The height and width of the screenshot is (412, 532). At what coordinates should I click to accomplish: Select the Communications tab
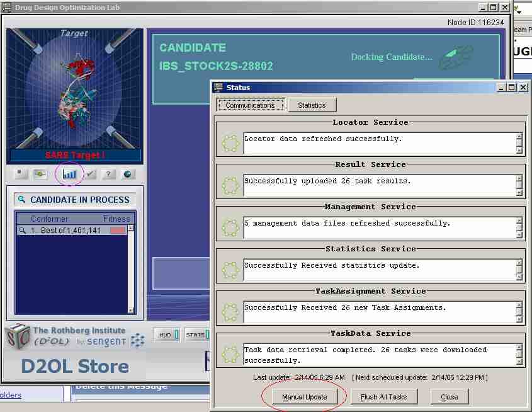tap(250, 105)
